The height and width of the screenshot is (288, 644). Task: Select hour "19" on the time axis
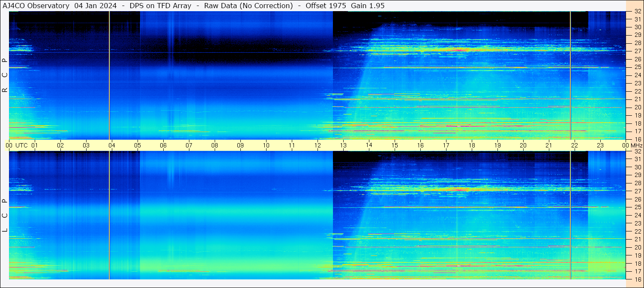[497, 145]
